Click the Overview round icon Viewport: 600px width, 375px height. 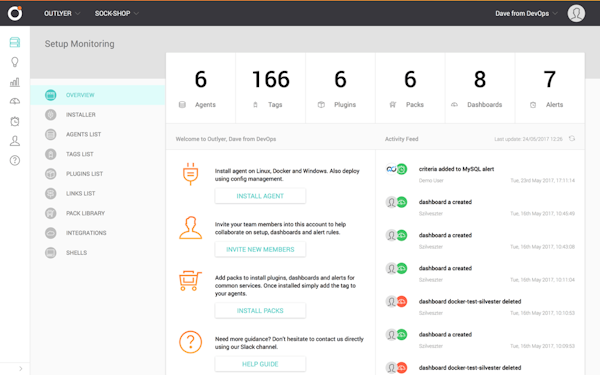click(x=51, y=95)
